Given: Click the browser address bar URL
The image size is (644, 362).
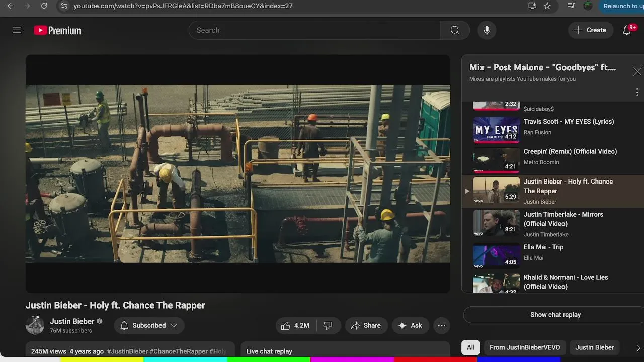Looking at the screenshot, I should [x=183, y=6].
